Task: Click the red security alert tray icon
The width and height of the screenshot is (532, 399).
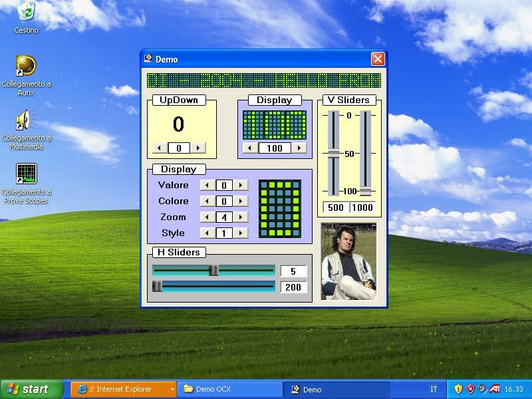Action: [470, 389]
